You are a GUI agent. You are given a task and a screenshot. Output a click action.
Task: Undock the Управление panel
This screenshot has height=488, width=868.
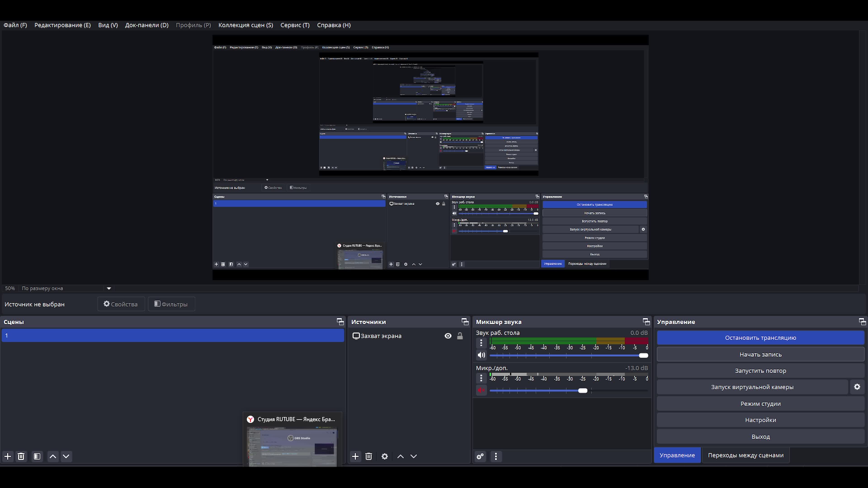(862, 322)
